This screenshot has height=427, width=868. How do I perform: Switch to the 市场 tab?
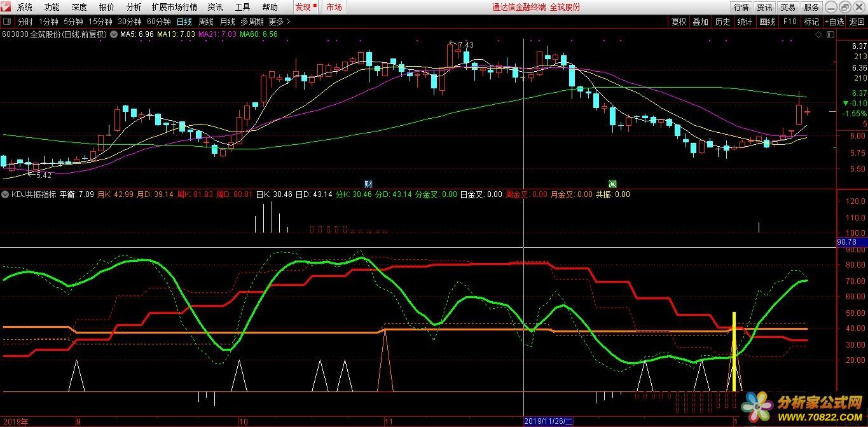pos(334,7)
